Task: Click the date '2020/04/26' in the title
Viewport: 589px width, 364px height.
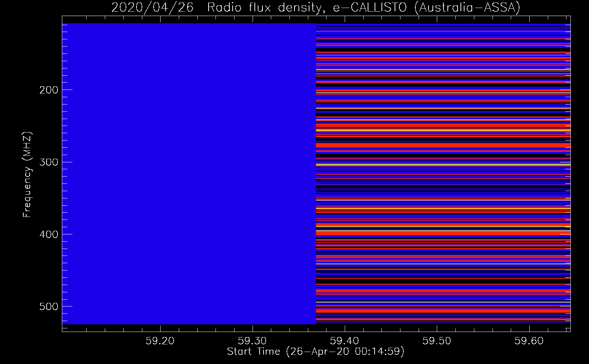Action: pos(152,7)
